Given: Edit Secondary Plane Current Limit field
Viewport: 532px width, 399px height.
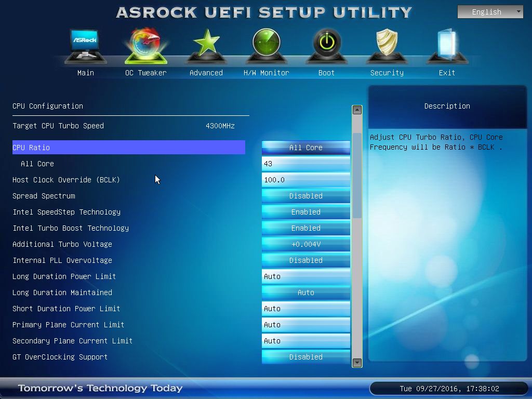Looking at the screenshot, I should 305,341.
